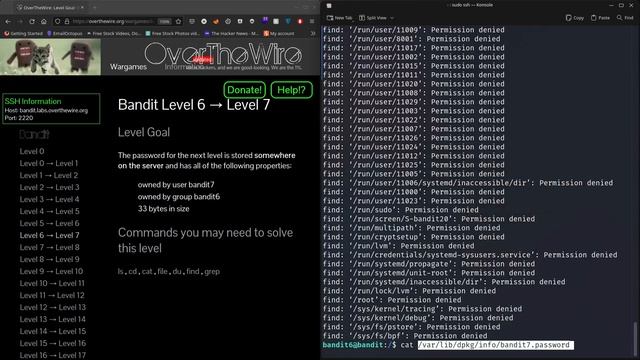Click the Help!? button
Viewport: 640px width, 360px height.
click(x=291, y=90)
